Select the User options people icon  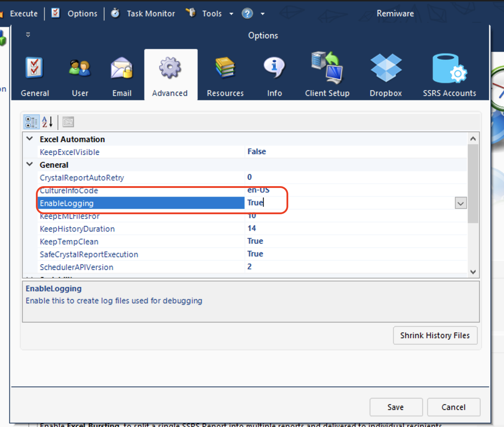click(x=80, y=68)
